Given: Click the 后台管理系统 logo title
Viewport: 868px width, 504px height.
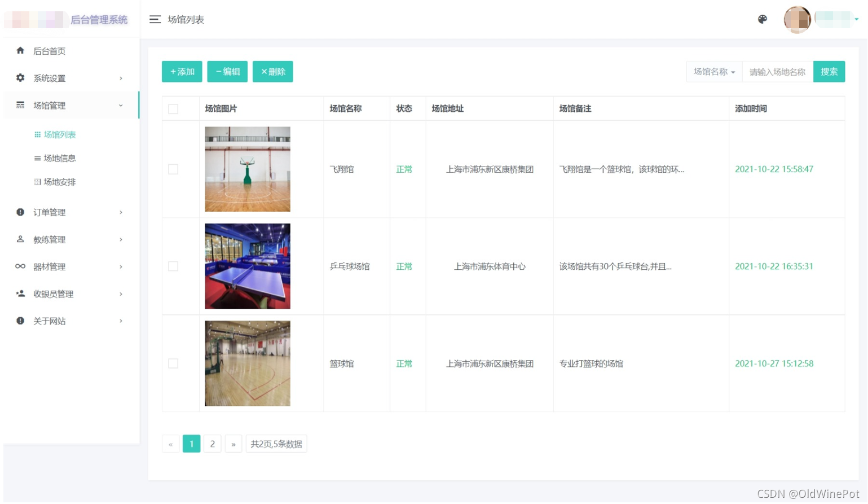Looking at the screenshot, I should pyautogui.click(x=99, y=20).
